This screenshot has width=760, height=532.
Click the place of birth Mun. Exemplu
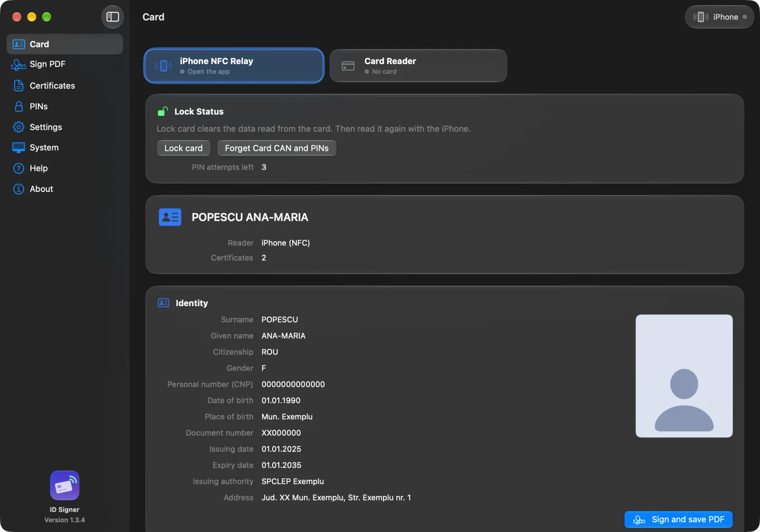coord(287,417)
